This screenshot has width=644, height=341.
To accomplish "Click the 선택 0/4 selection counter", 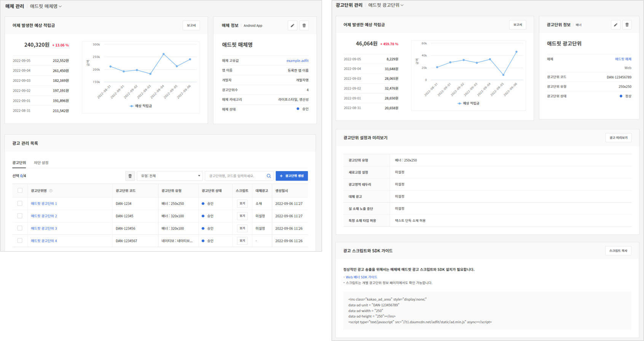I will (x=19, y=176).
